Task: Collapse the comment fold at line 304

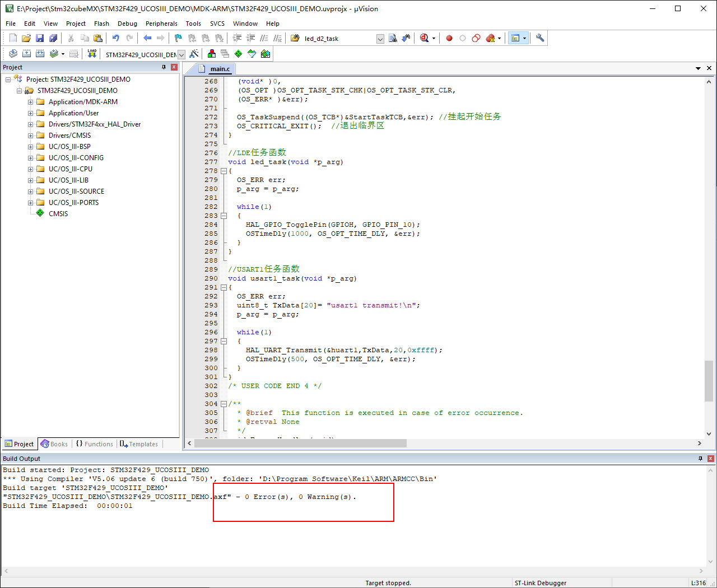Action: (224, 404)
